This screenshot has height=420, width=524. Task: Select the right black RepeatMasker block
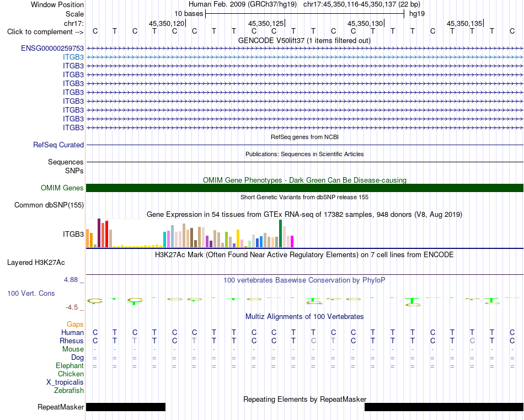[x=444, y=407]
